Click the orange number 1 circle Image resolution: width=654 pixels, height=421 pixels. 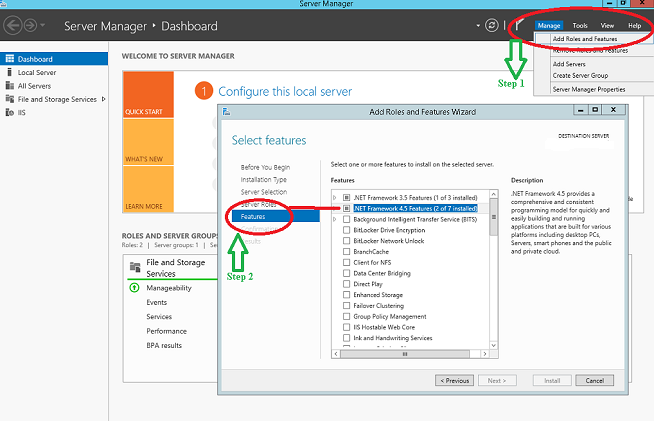(x=204, y=91)
